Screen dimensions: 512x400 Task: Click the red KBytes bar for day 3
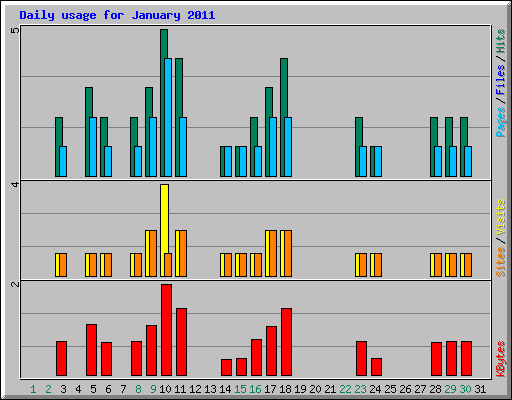pyautogui.click(x=61, y=358)
